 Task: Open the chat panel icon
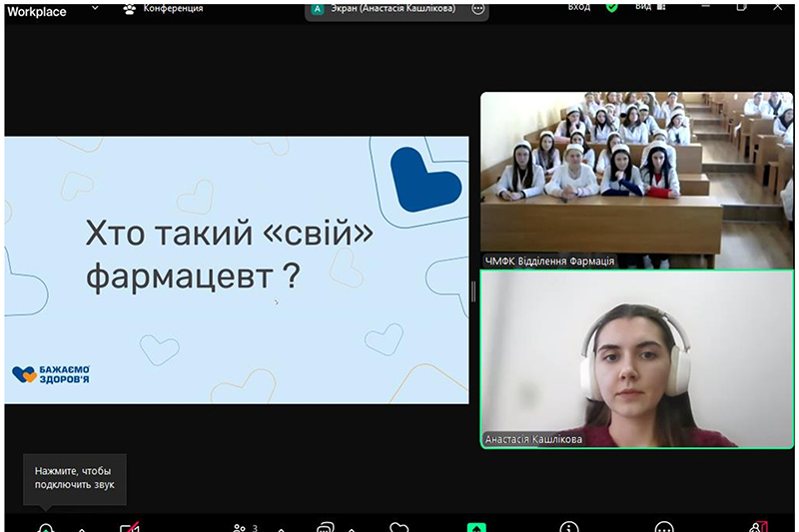point(326,528)
